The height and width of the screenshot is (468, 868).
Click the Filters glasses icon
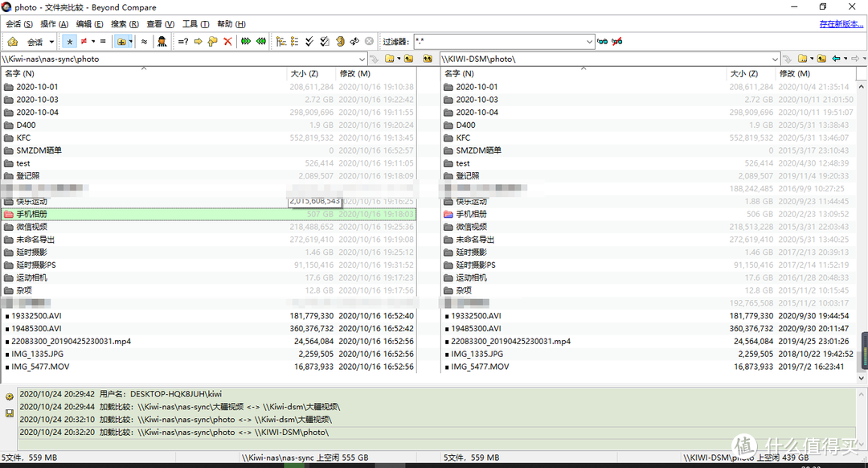click(x=602, y=42)
